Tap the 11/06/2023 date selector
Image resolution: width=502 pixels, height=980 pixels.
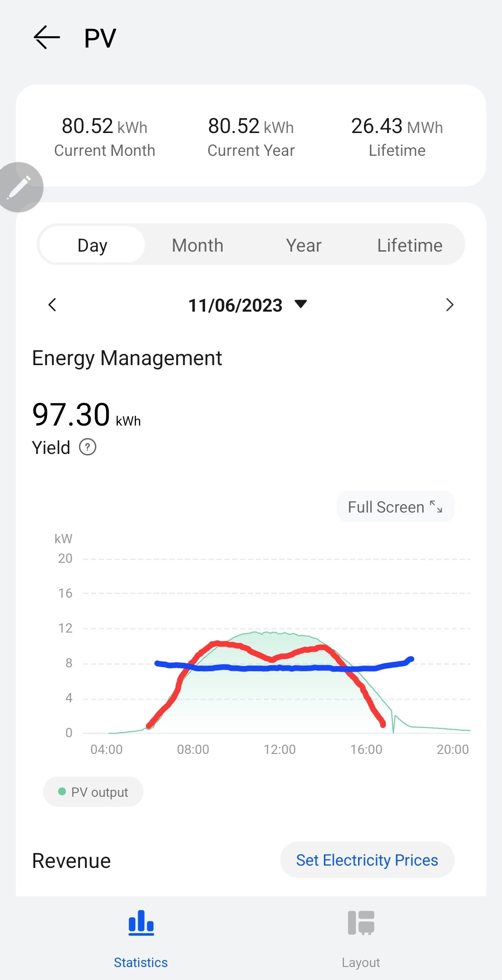coord(235,306)
